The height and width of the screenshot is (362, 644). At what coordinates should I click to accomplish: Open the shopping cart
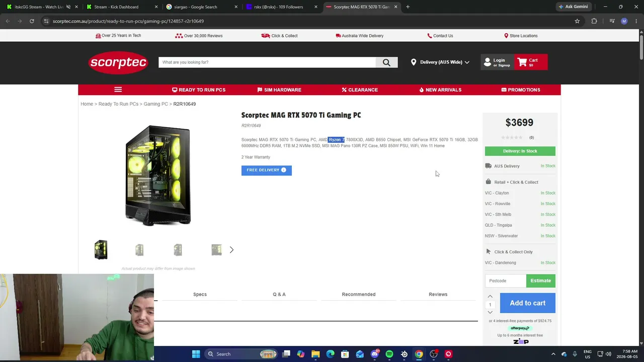(530, 62)
